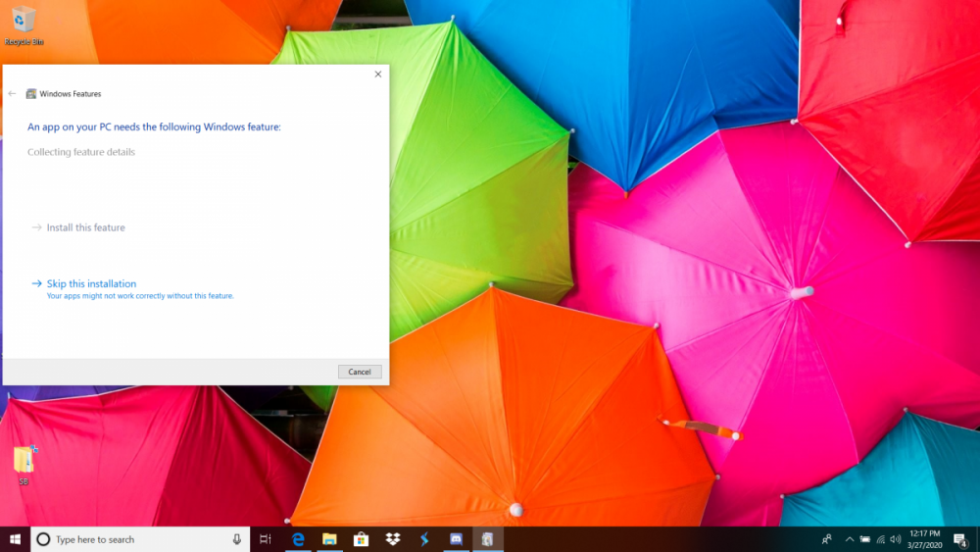980x552 pixels.
Task: Click the volume icon in the system tray
Action: point(896,539)
